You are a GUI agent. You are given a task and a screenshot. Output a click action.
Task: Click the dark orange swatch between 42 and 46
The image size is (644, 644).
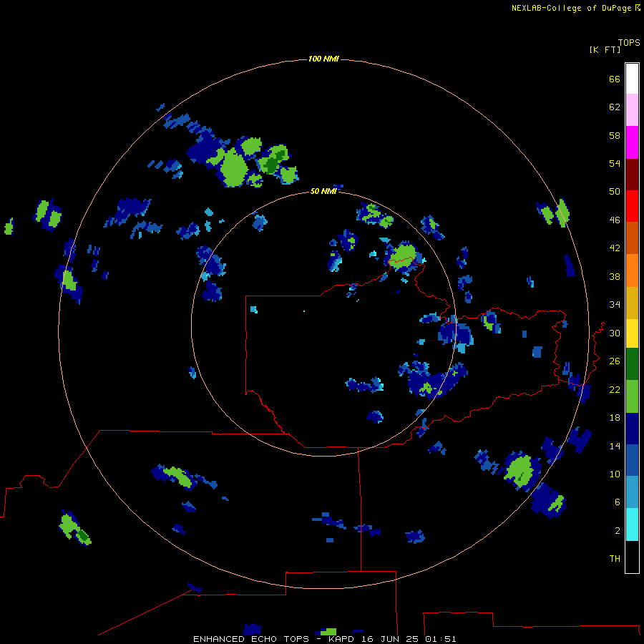point(632,238)
